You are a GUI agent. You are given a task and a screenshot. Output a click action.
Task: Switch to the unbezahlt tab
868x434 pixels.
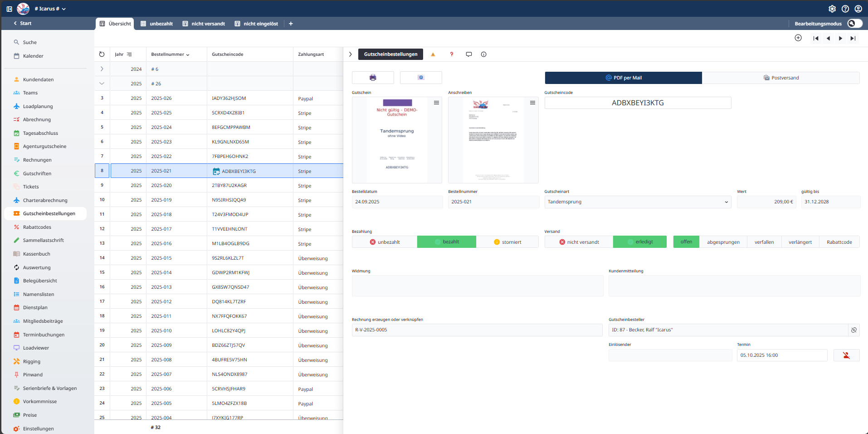pos(157,24)
